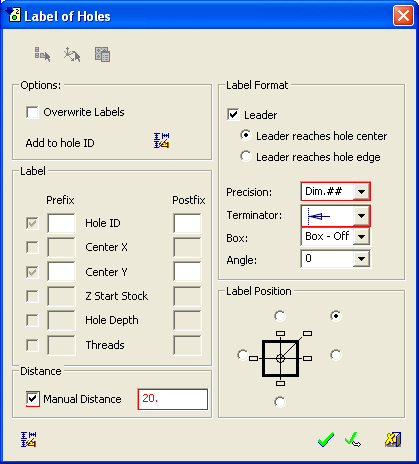Click the coordinate system pick icon
419x464 pixels.
pos(72,54)
